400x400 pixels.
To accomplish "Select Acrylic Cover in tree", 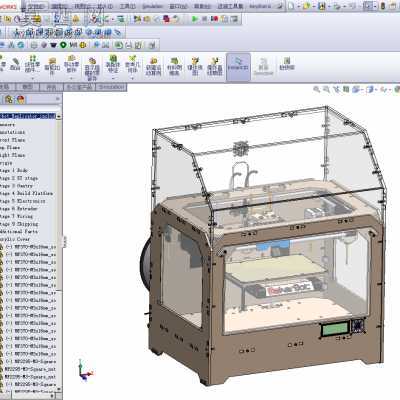I will (15, 239).
